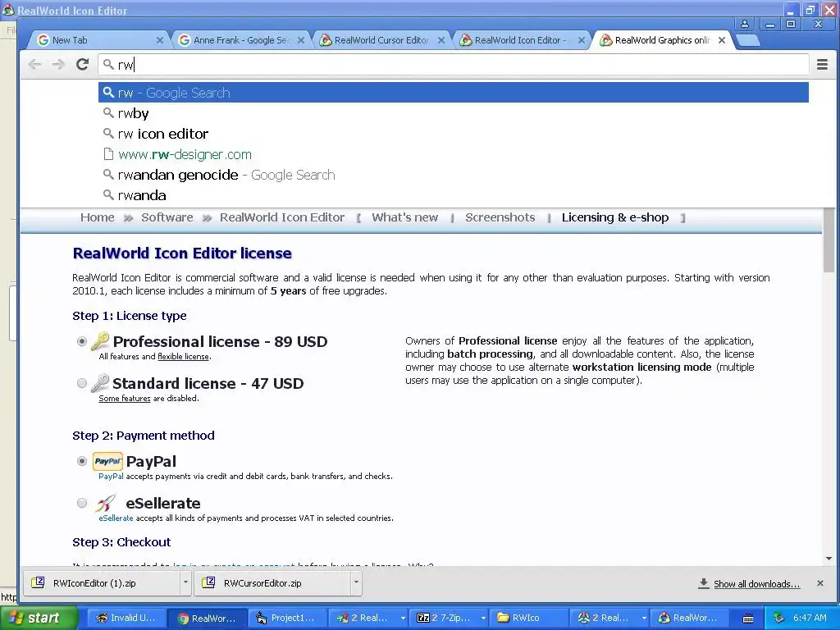Screen dimensions: 840x630
Task: Click Show all downloads link
Action: [x=756, y=584]
